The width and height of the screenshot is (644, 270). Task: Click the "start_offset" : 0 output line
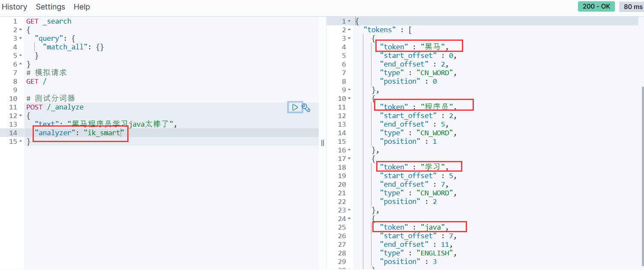[418, 56]
